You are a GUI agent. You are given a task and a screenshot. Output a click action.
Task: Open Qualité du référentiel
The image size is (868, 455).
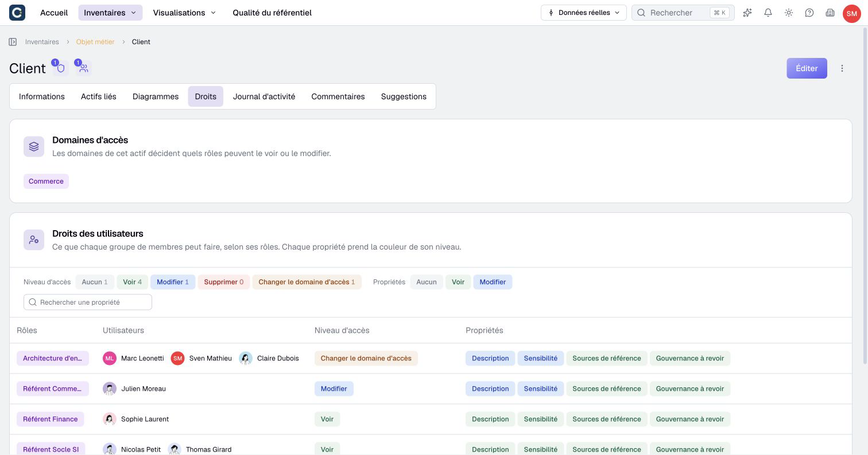tap(272, 13)
